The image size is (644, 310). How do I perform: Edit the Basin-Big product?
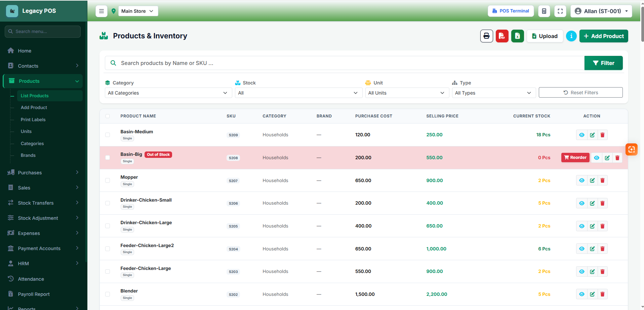coord(607,158)
